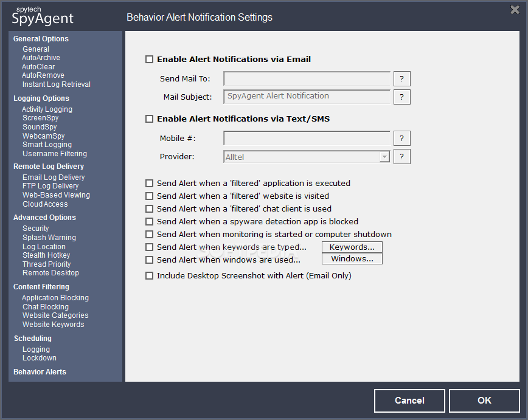Open AutoArchive settings

pos(41,58)
